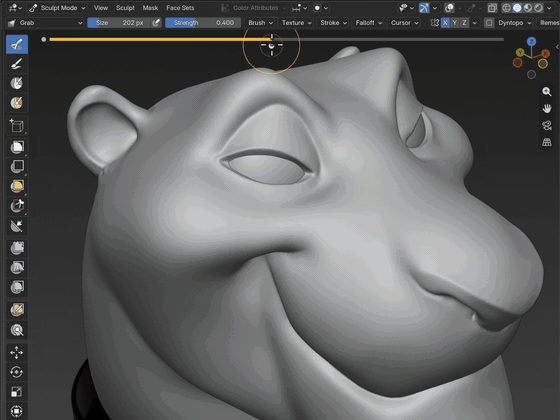Open the Sculpt Mode dropdown
560x420 pixels.
[57, 8]
